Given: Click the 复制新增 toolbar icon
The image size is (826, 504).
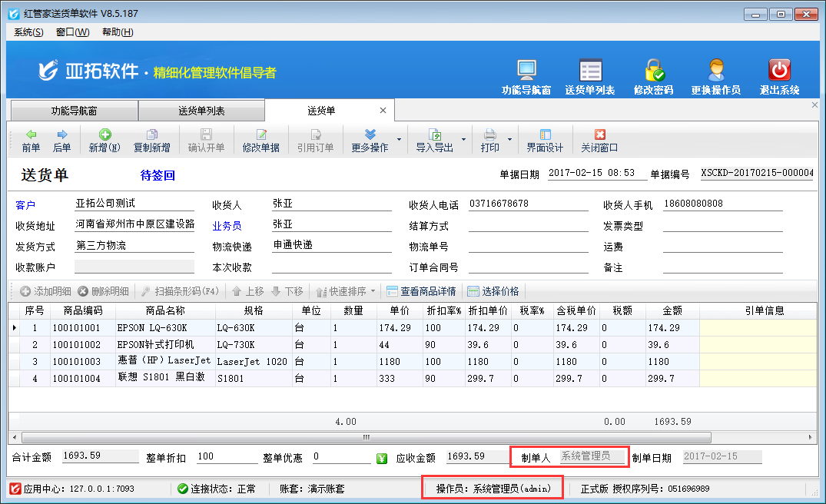Looking at the screenshot, I should click(x=151, y=141).
